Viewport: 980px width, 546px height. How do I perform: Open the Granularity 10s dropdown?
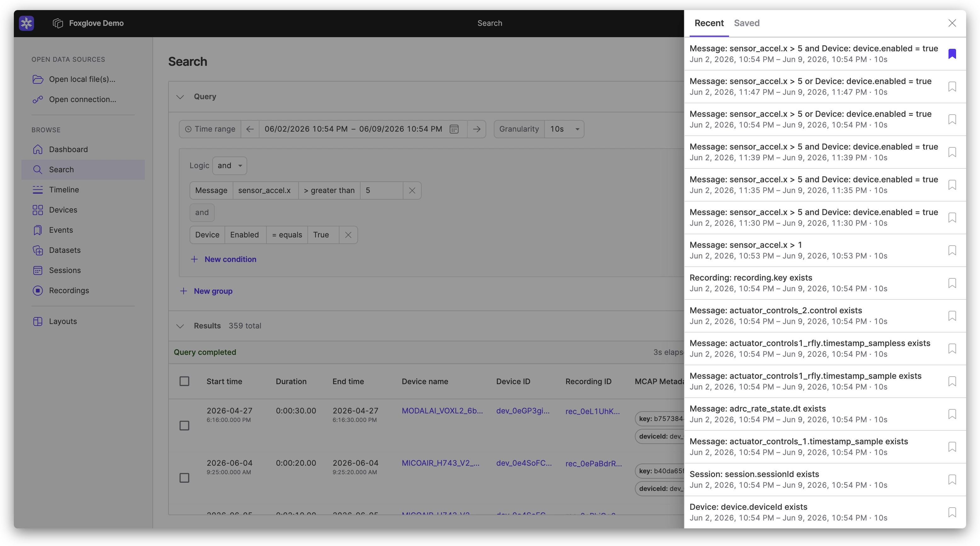click(564, 129)
